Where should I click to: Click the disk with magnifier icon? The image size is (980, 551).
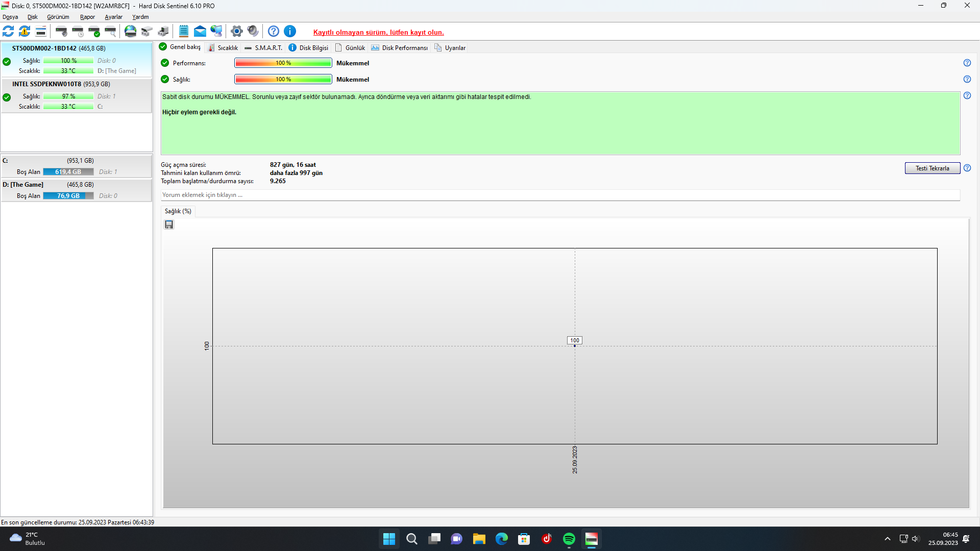click(110, 32)
